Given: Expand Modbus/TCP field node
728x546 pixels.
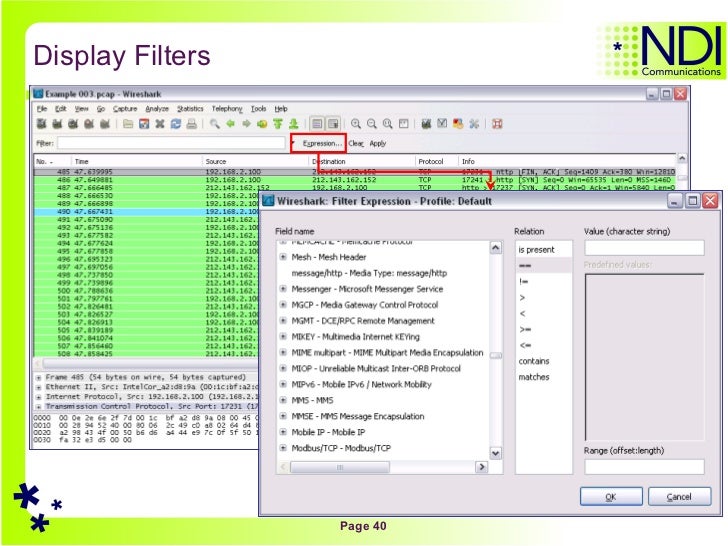Looking at the screenshot, I should 283,448.
